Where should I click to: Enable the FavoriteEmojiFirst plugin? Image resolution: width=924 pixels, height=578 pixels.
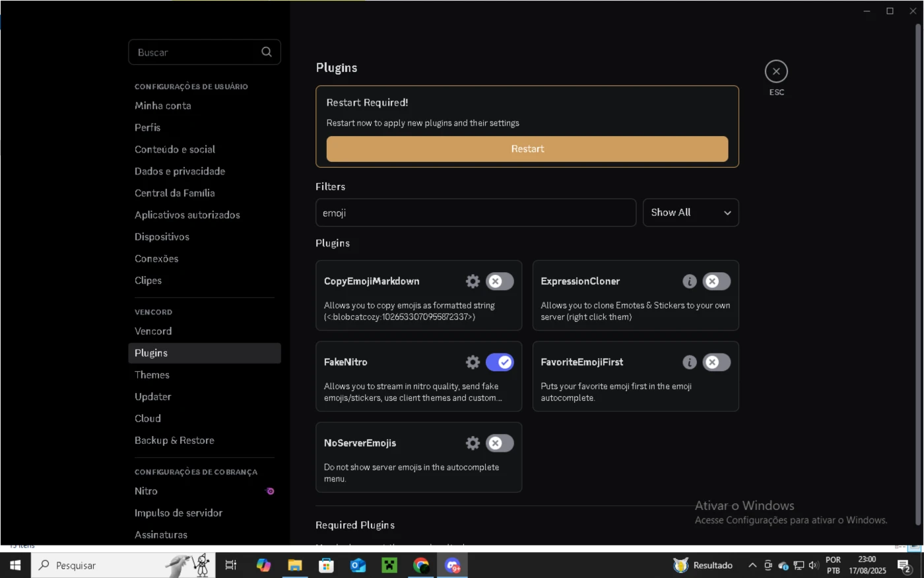(716, 362)
